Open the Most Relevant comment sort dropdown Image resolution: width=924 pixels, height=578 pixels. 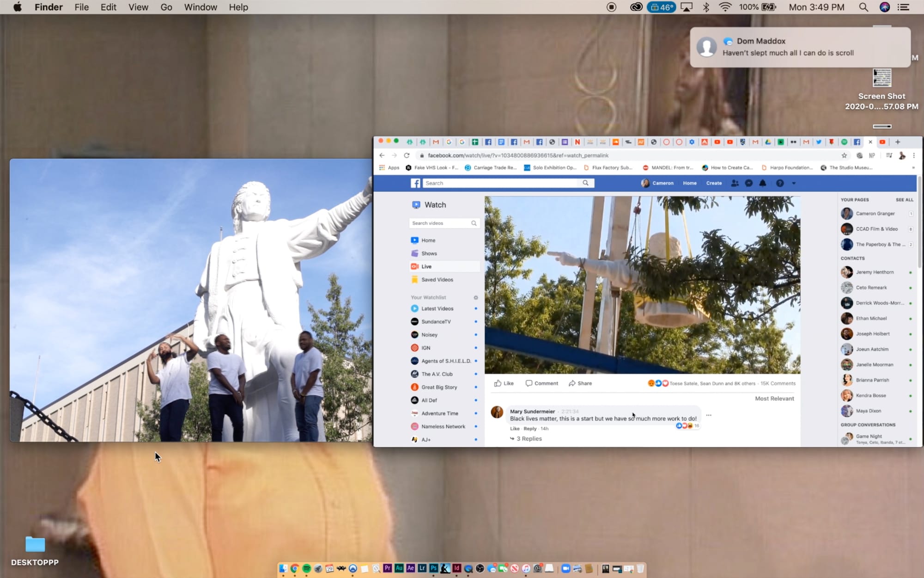point(774,399)
